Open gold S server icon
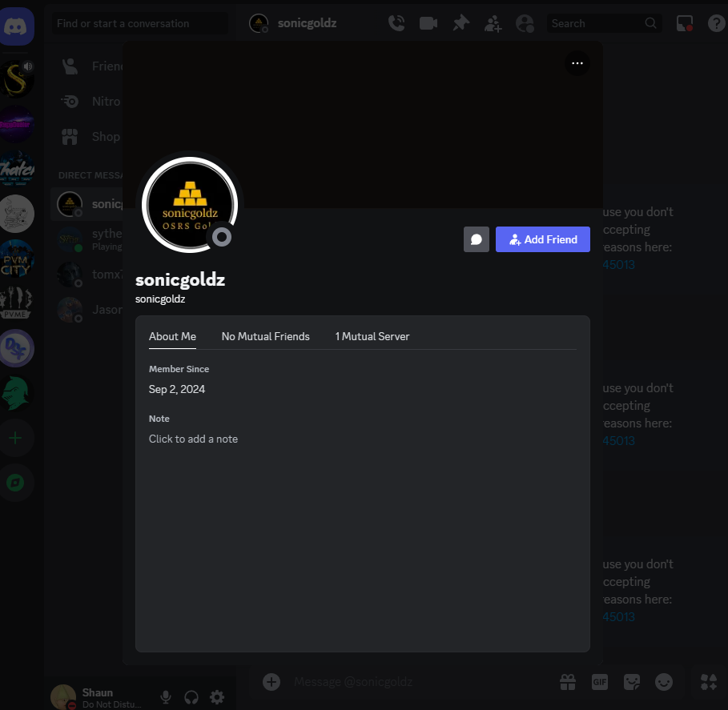Screen dimensions: 728x710 click(17, 79)
